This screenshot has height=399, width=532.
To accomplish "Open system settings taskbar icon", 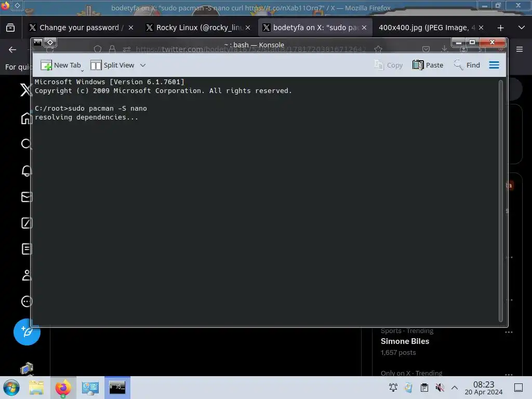I will coord(90,388).
